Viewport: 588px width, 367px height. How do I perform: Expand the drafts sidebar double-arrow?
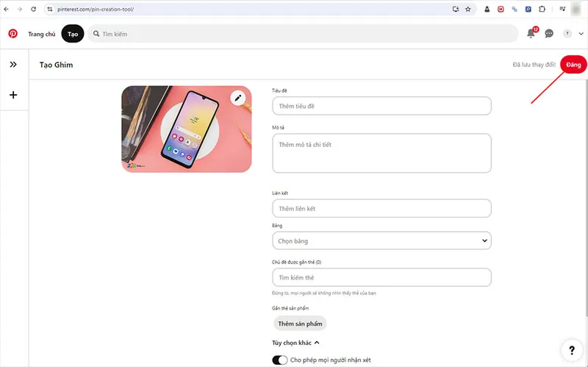pyautogui.click(x=13, y=65)
